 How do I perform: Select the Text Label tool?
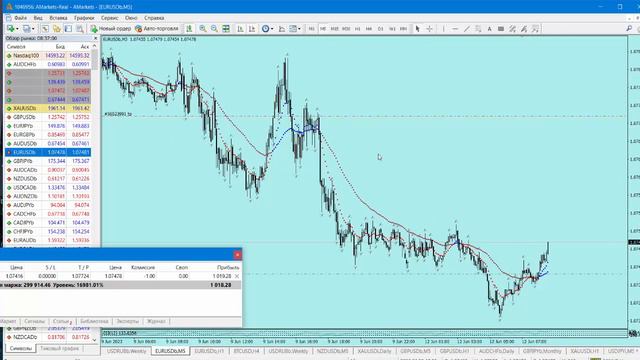click(501, 29)
